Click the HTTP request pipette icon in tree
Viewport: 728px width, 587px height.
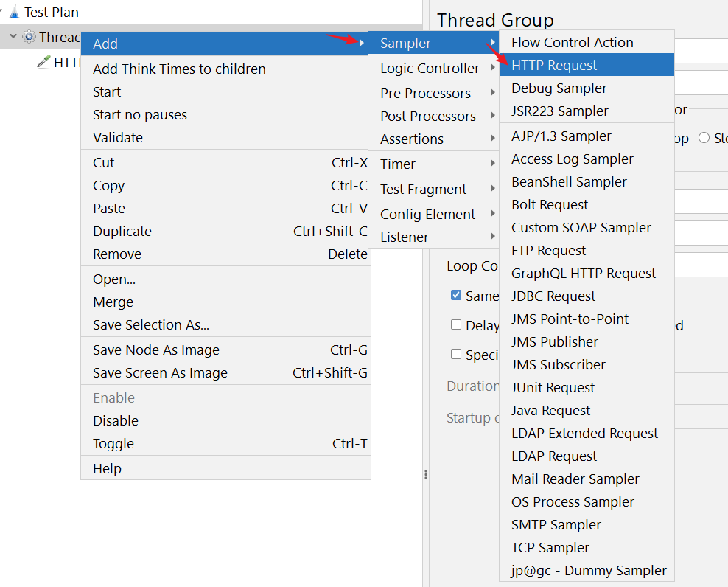click(43, 62)
